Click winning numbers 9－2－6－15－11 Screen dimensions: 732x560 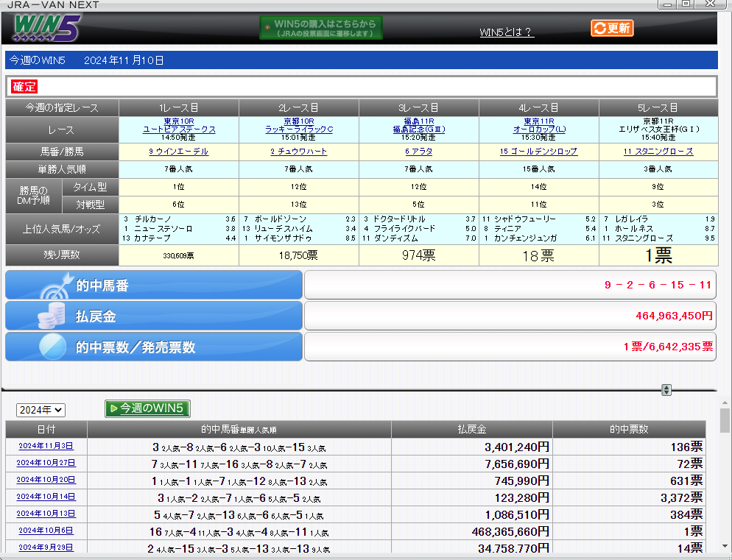(658, 285)
